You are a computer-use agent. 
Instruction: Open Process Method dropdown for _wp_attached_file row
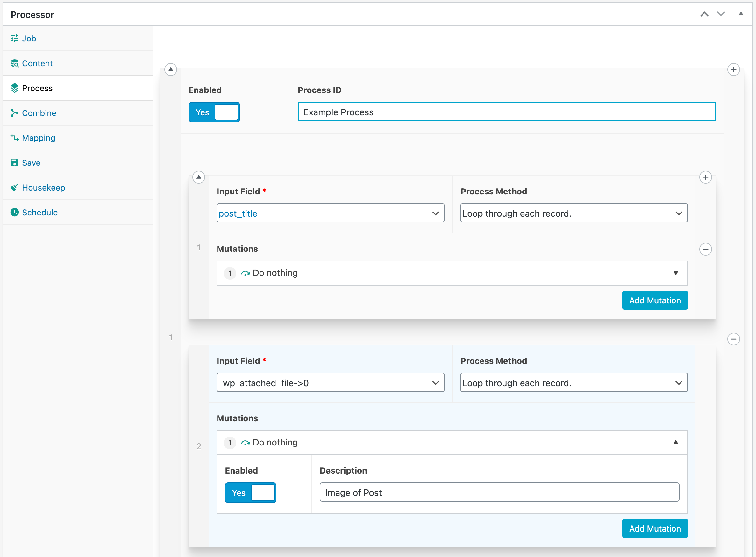(x=574, y=383)
